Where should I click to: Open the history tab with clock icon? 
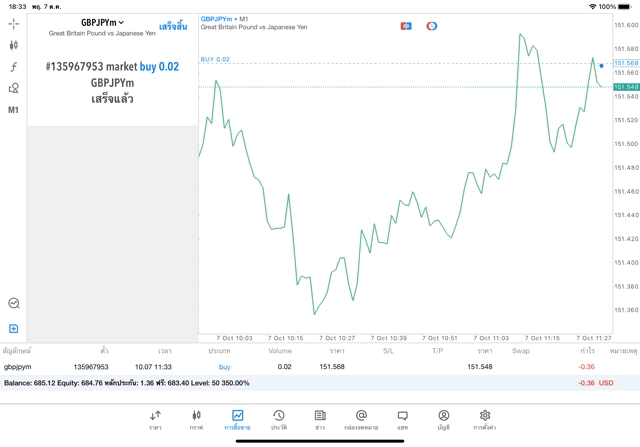279,420
